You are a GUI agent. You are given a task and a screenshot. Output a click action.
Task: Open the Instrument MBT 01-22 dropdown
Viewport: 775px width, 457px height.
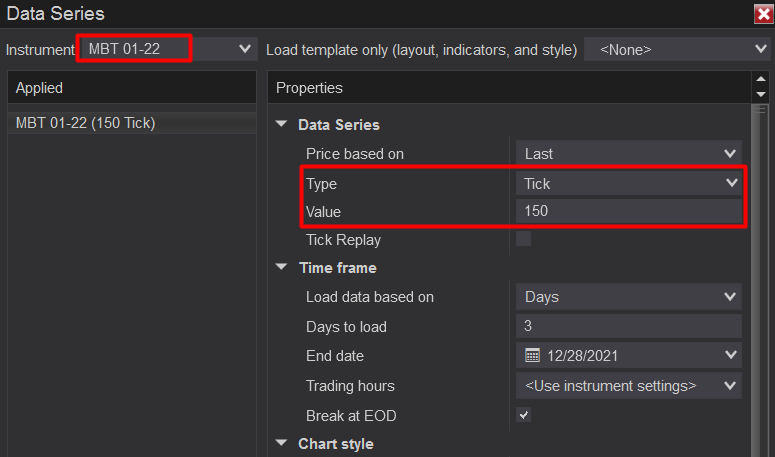(244, 48)
